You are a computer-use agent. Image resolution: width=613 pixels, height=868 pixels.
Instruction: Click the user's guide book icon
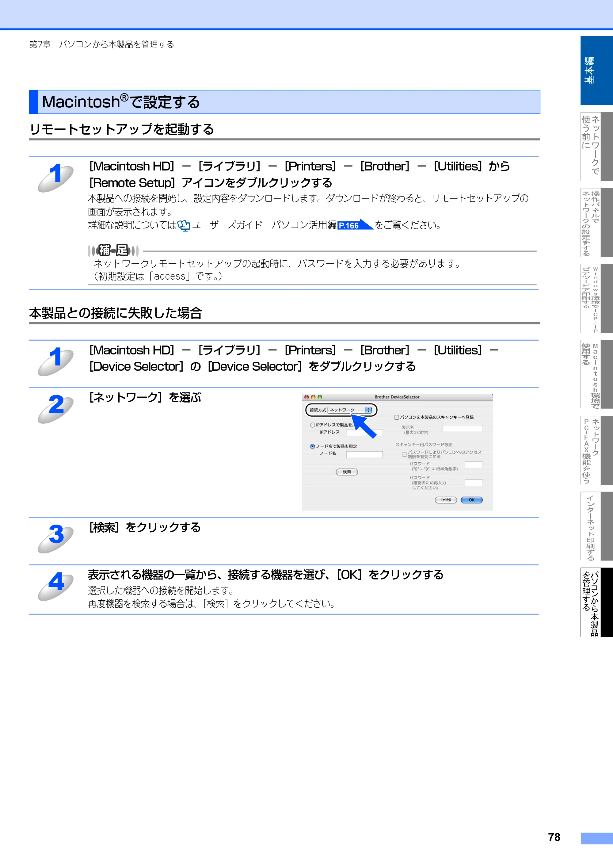click(x=184, y=225)
